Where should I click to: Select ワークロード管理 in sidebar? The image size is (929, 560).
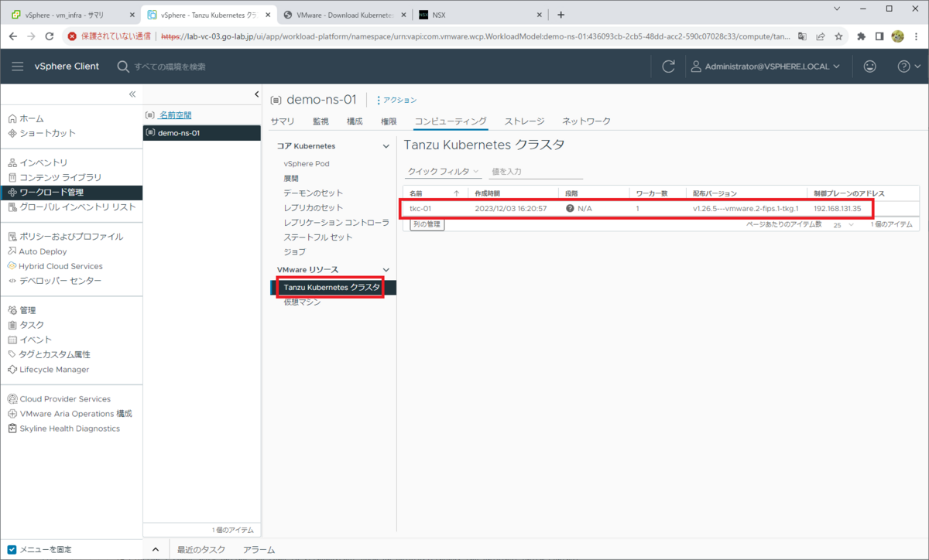tap(71, 192)
